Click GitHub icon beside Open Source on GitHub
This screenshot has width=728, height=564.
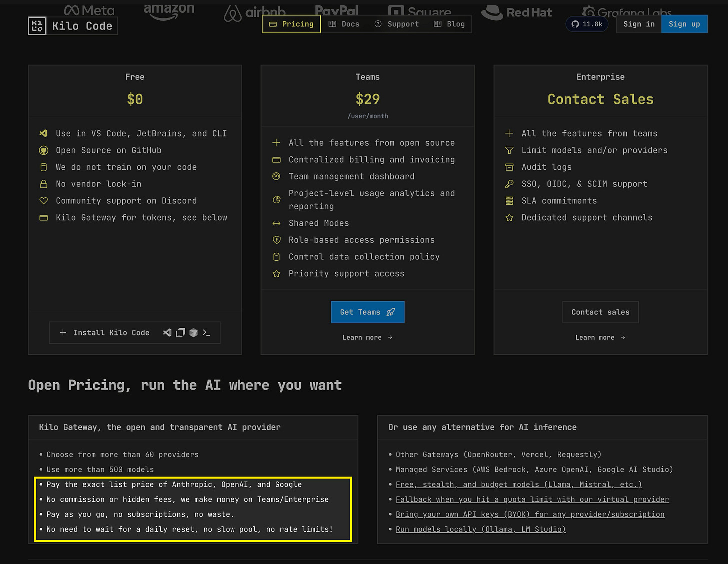click(44, 150)
